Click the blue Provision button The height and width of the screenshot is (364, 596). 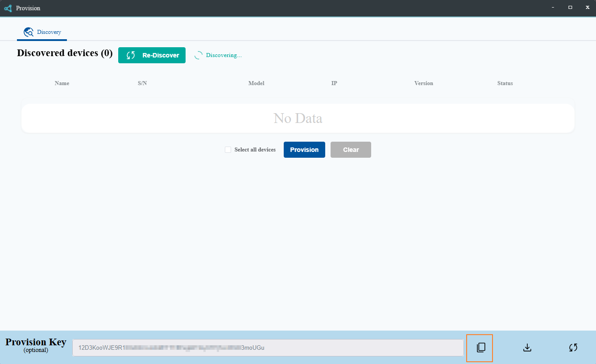click(304, 150)
